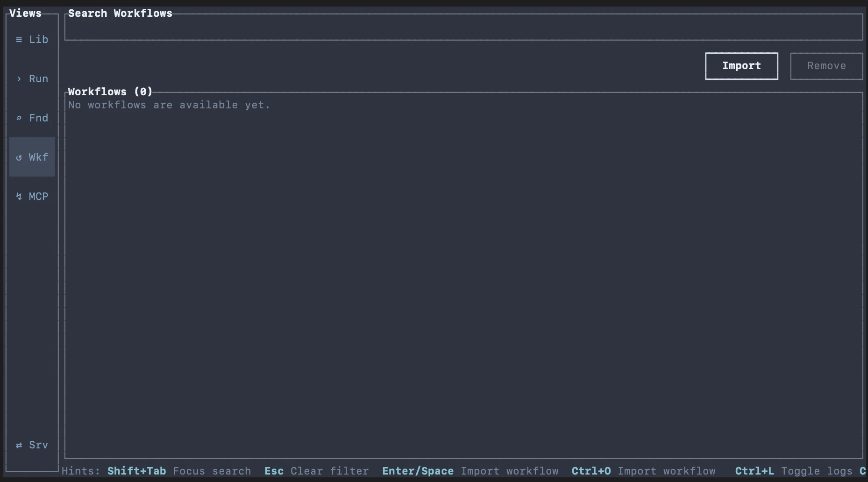Viewport: 868px width, 482px height.
Task: Open the MCP view tab
Action: tap(32, 196)
